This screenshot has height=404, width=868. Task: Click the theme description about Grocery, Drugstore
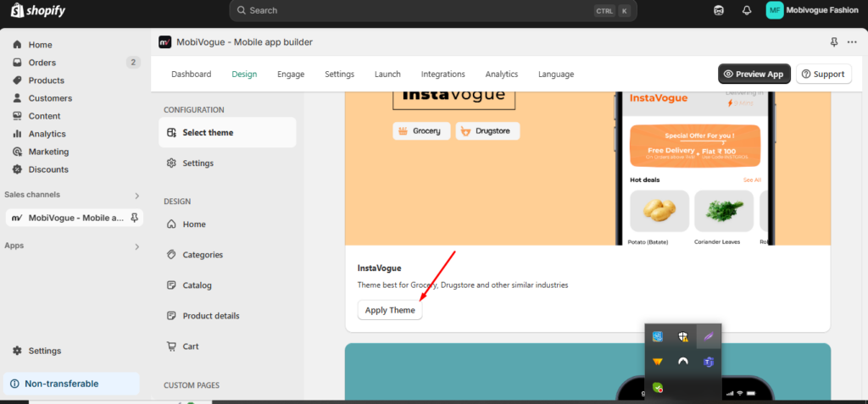click(x=463, y=285)
